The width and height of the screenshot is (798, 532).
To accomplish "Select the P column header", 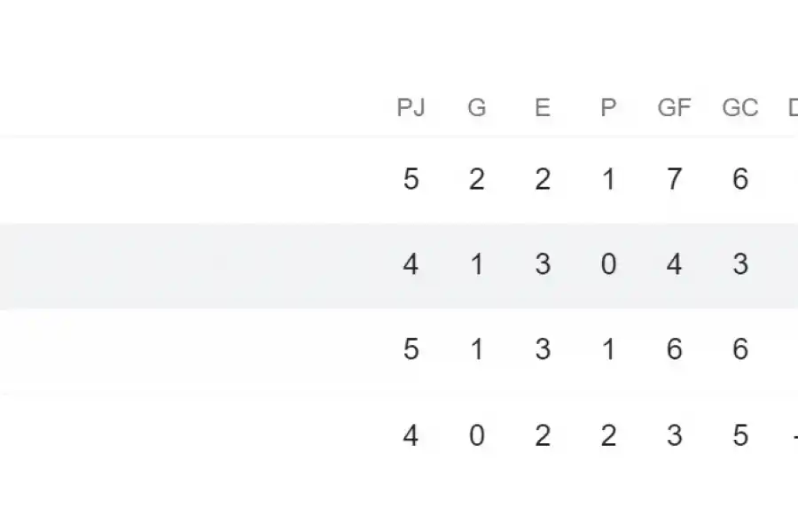I will click(608, 108).
